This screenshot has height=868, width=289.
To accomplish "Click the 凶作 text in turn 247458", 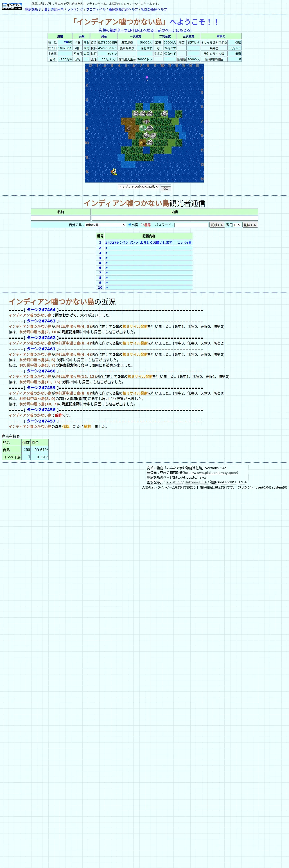I will tap(59, 416).
